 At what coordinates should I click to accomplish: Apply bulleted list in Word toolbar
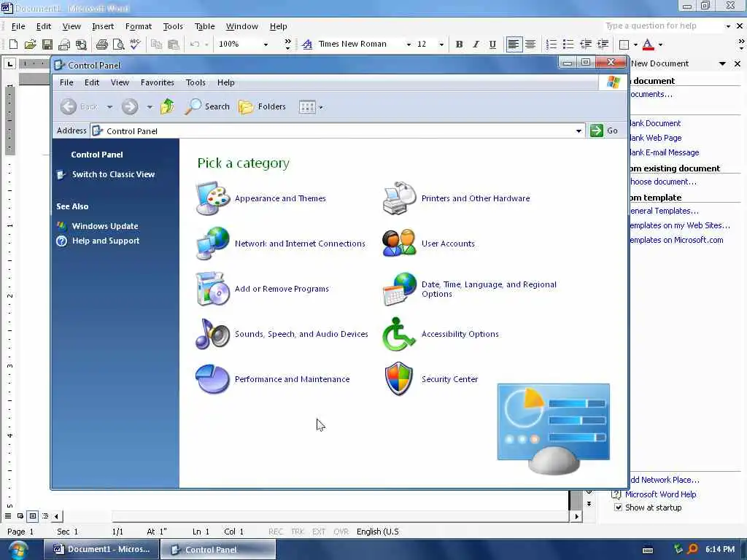[x=568, y=44]
